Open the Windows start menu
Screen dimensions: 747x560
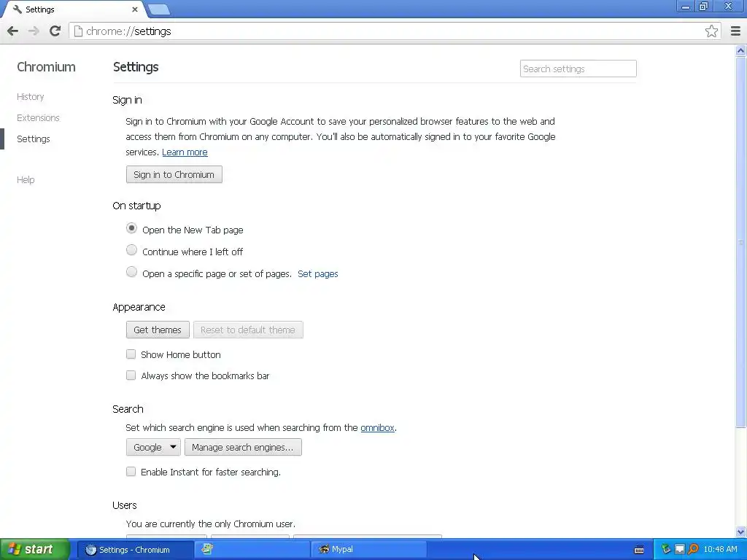coord(35,550)
